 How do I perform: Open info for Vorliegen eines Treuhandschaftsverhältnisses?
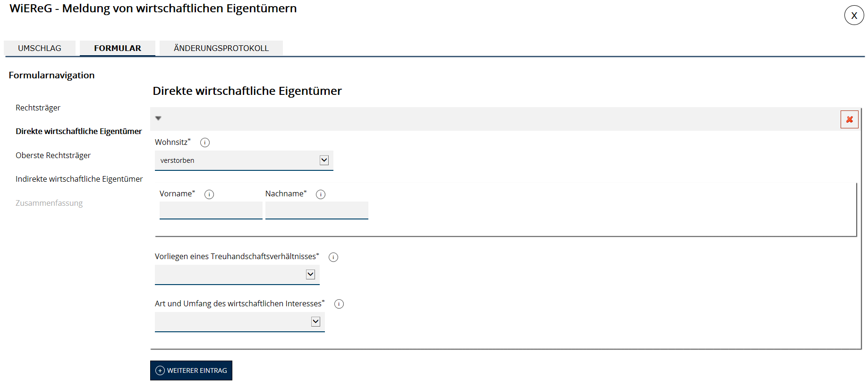click(x=333, y=257)
